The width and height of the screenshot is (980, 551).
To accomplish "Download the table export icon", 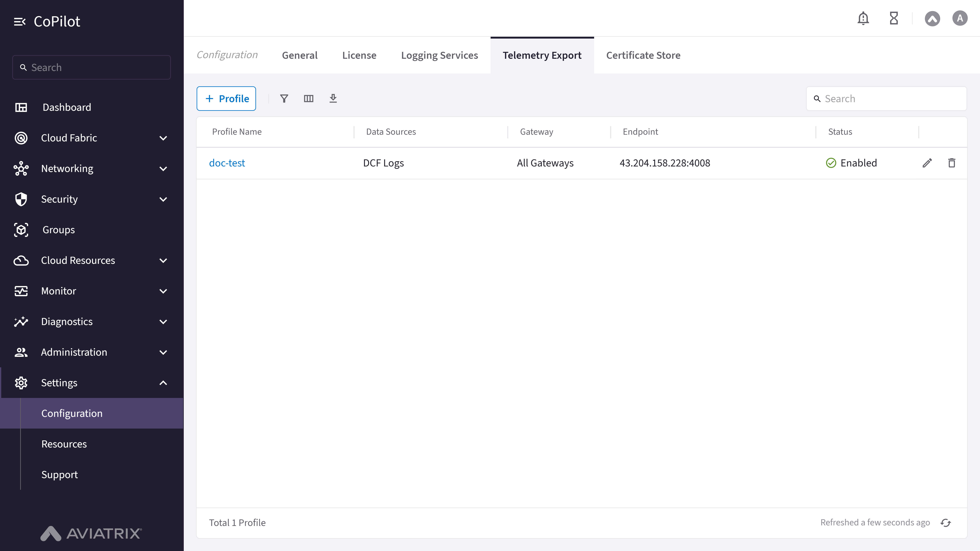I will (x=333, y=99).
